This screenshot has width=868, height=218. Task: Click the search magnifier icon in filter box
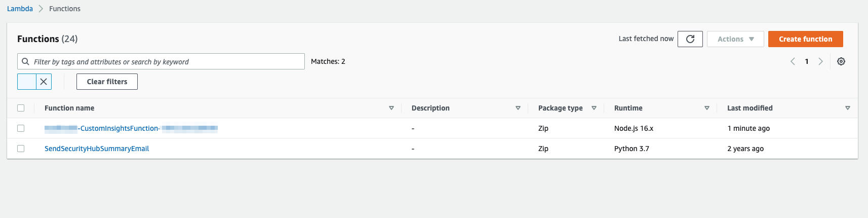25,62
